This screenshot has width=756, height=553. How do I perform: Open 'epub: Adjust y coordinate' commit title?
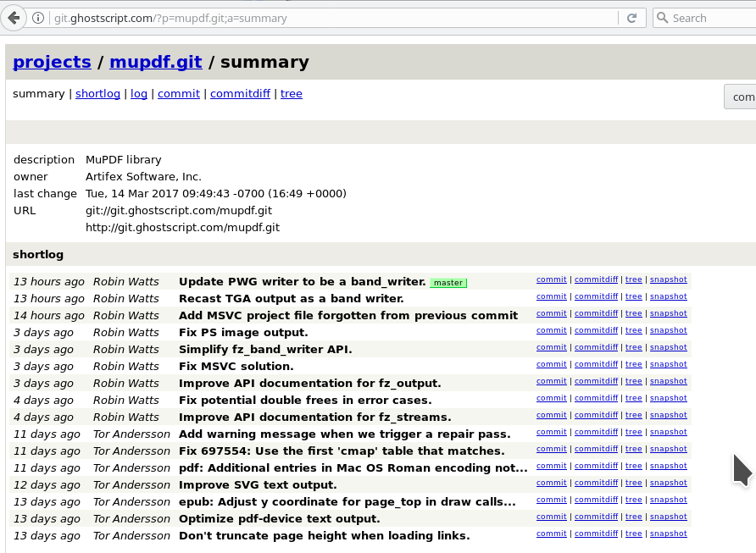tap(347, 502)
